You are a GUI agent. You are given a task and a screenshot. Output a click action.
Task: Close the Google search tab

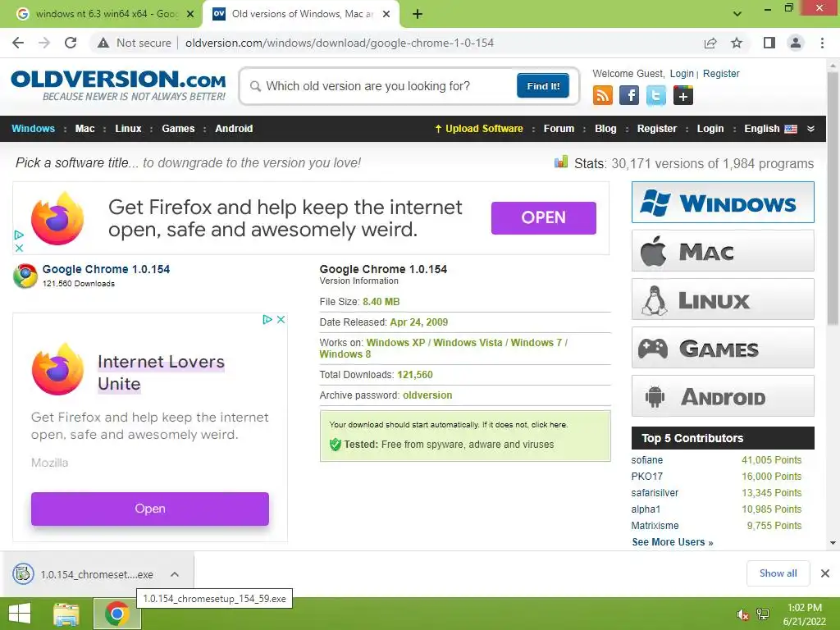[190, 14]
